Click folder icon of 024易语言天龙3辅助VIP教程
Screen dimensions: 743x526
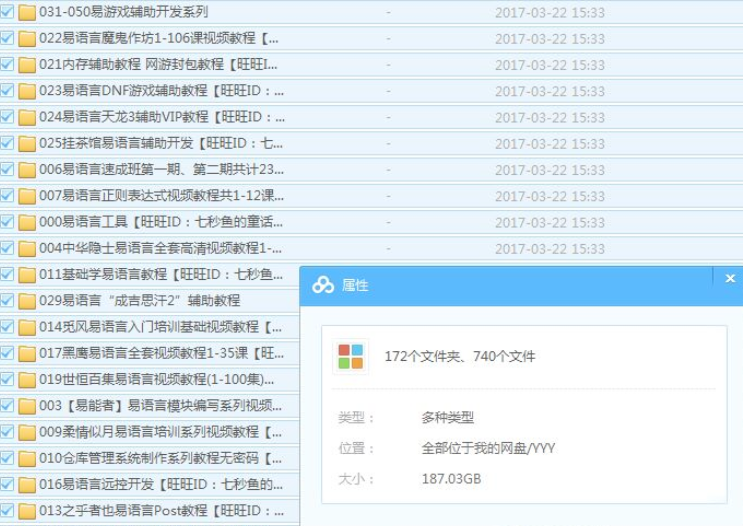coord(27,118)
